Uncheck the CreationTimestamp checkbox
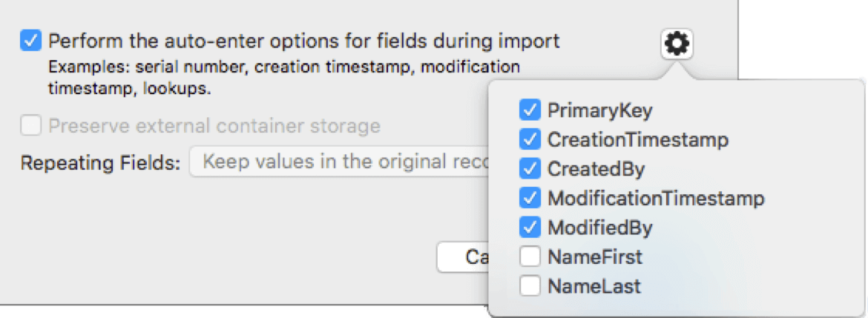Screen dimensions: 868x318 point(530,139)
